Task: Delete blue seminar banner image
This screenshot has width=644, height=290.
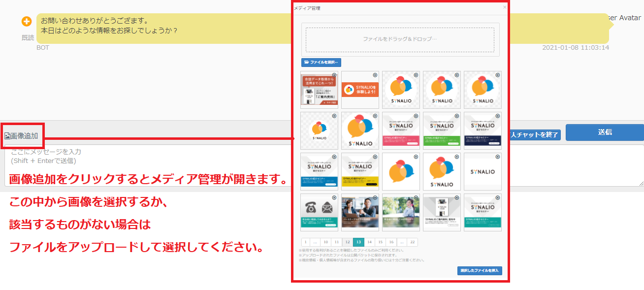Action: click(334, 157)
